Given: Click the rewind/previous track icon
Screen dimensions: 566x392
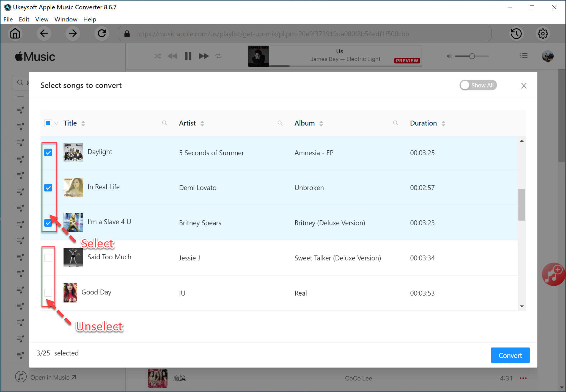Looking at the screenshot, I should point(172,56).
